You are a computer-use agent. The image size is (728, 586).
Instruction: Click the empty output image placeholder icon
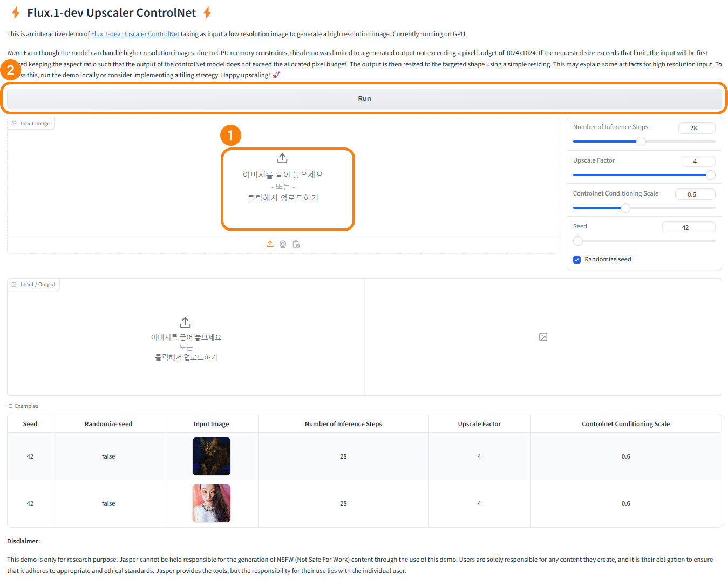click(543, 337)
